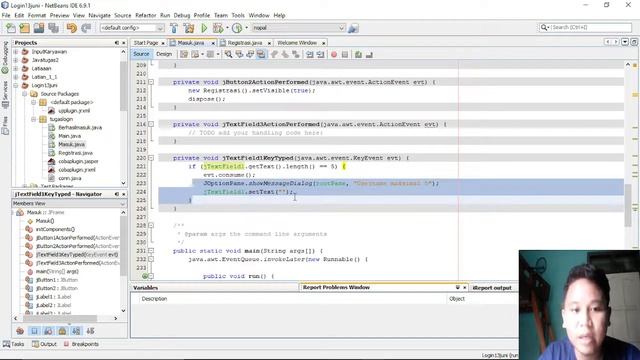This screenshot has width=640, height=360.
Task: Collapse code fold of jTextField1KeyTyped method
Action: [151, 158]
